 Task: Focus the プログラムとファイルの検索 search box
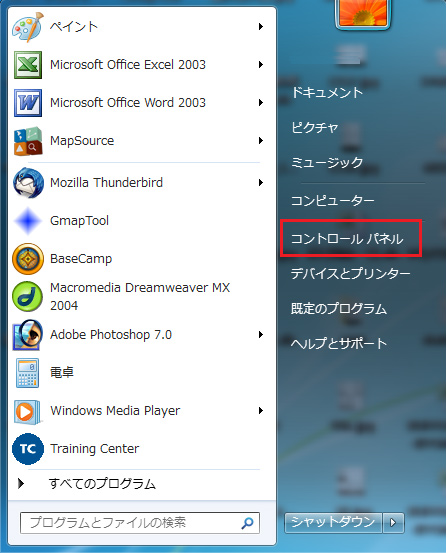(x=140, y=523)
